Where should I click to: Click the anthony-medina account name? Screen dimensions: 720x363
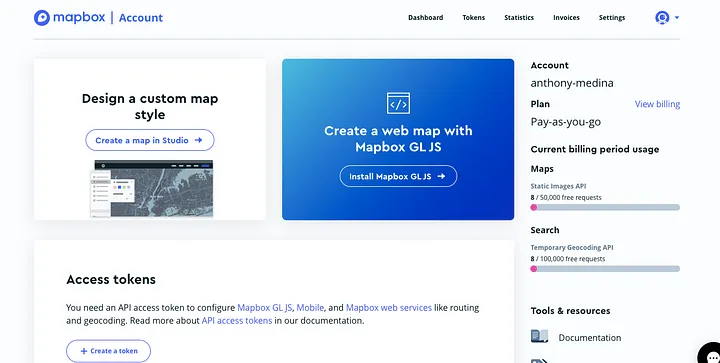tap(572, 83)
